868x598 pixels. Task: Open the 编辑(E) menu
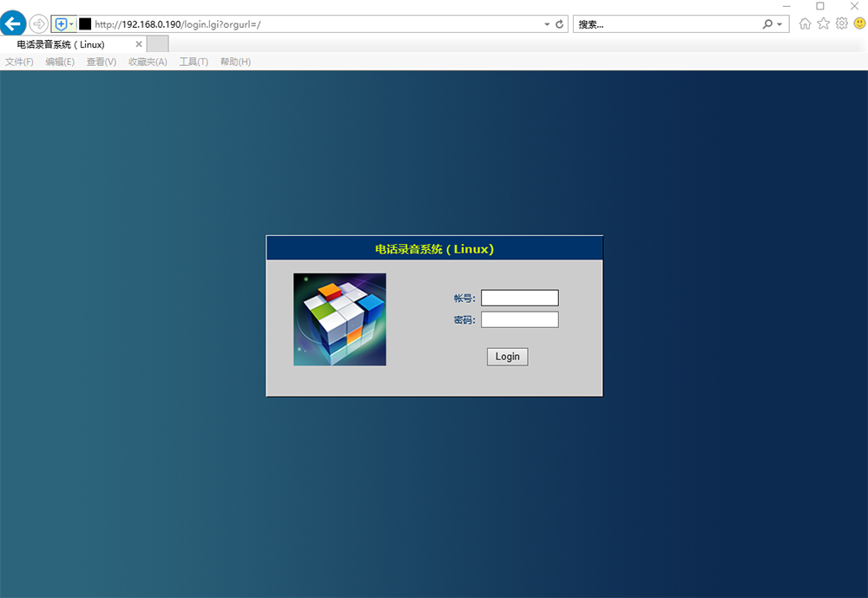point(60,62)
